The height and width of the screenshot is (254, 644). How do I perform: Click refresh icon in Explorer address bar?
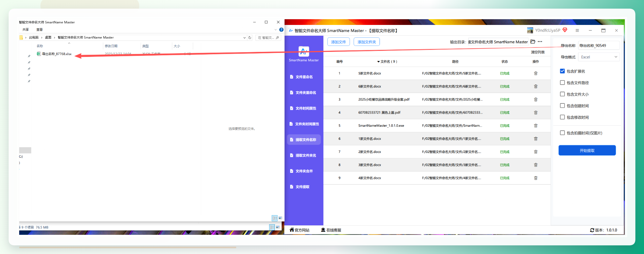click(250, 38)
